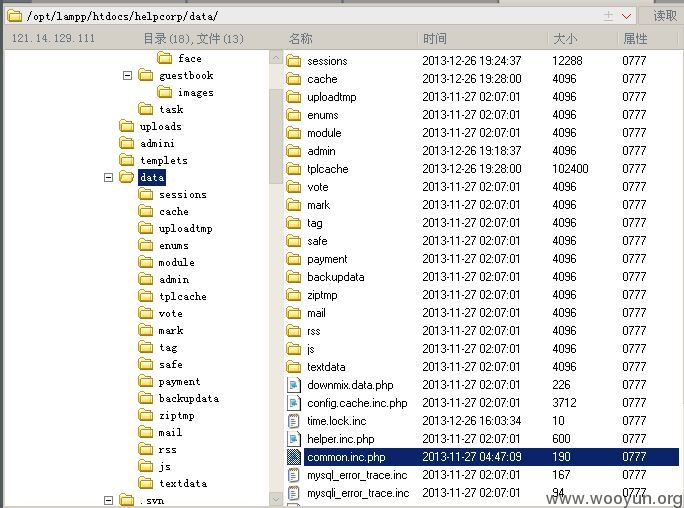Click the helper.inc.php file icon

pos(294,439)
